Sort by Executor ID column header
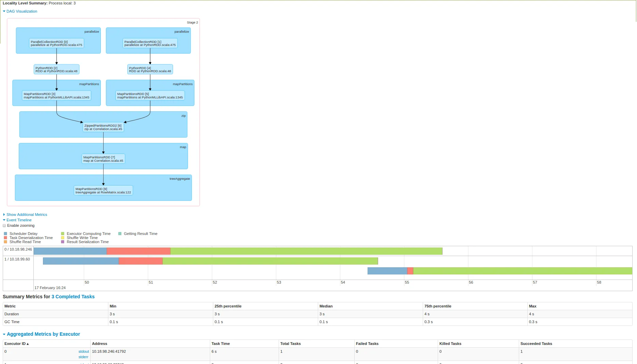Screen dimensions: 637x364 [16, 344]
